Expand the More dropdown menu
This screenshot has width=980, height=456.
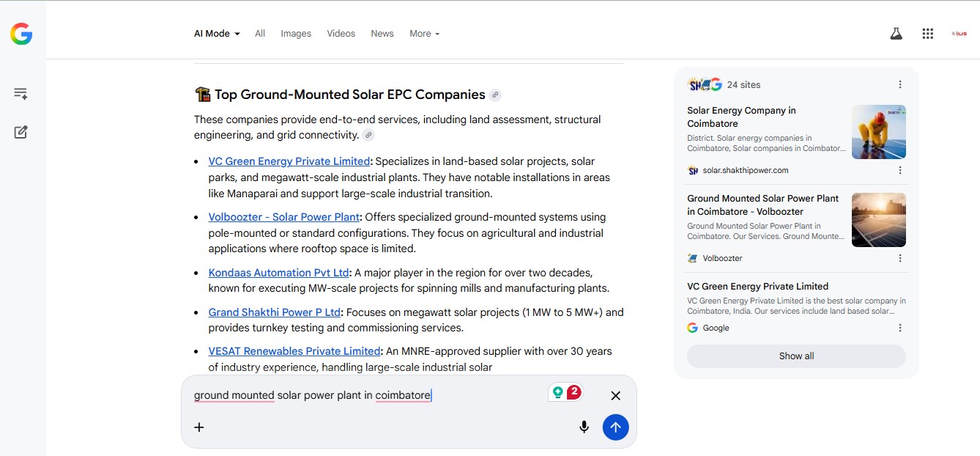425,34
